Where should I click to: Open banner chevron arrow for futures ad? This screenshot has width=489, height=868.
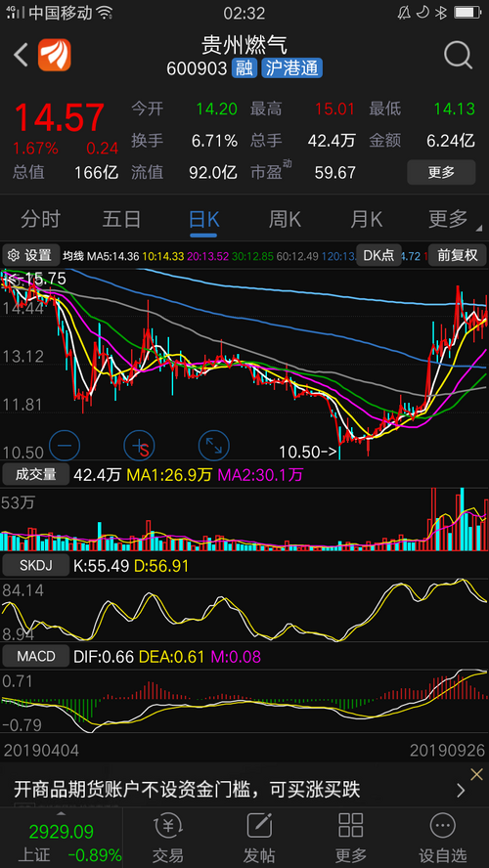point(461,791)
